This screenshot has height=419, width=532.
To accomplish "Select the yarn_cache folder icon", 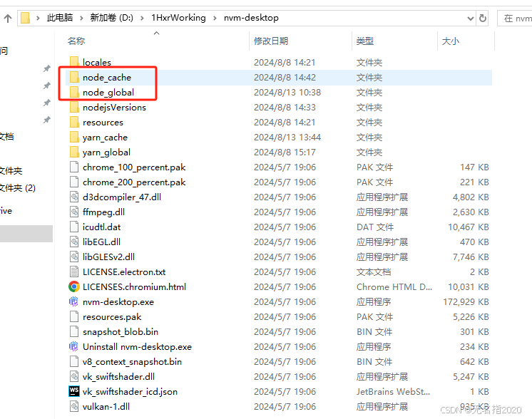I will click(x=74, y=137).
